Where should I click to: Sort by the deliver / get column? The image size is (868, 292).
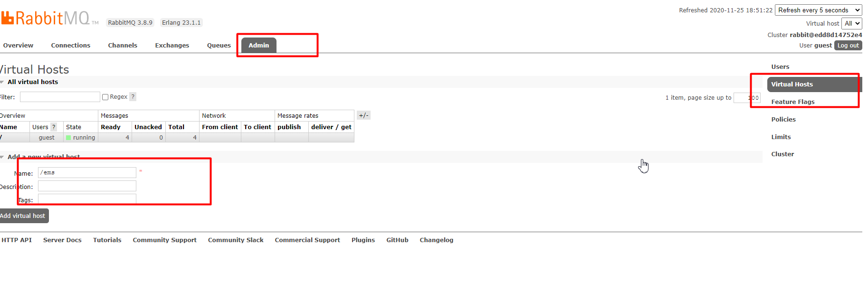click(331, 127)
